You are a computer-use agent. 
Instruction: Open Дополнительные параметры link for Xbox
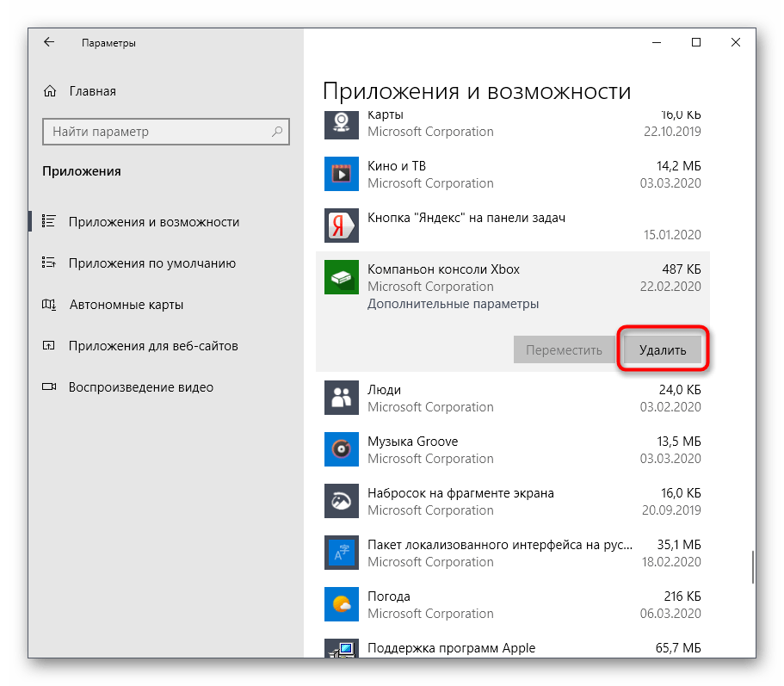(x=453, y=304)
